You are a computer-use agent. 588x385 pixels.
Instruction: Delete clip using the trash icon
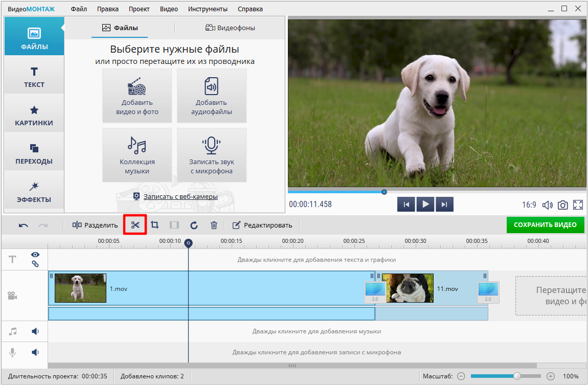point(214,225)
